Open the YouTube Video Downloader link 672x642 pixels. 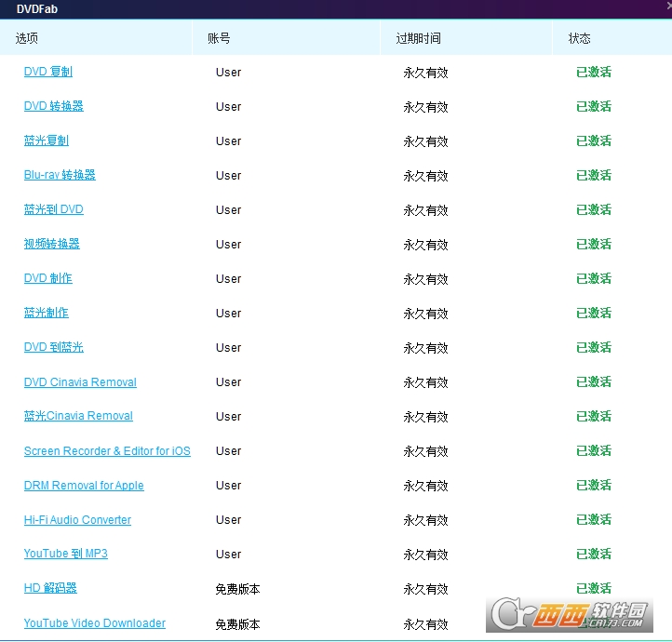[95, 622]
